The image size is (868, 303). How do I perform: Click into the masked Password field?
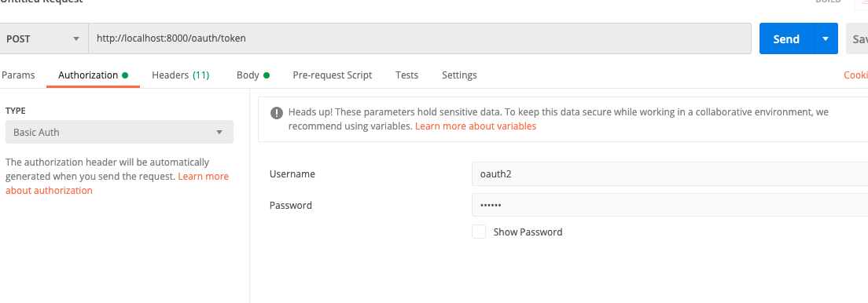tap(670, 205)
